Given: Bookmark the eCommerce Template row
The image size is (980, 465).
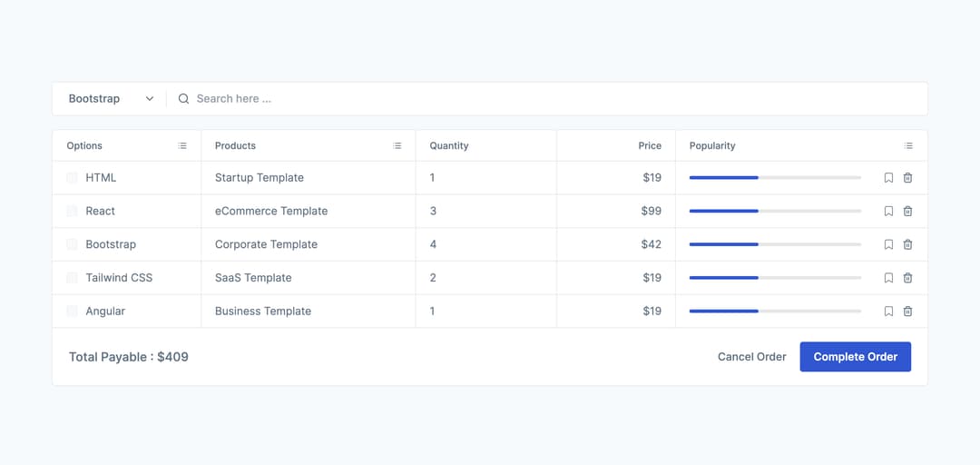Looking at the screenshot, I should pyautogui.click(x=888, y=212).
